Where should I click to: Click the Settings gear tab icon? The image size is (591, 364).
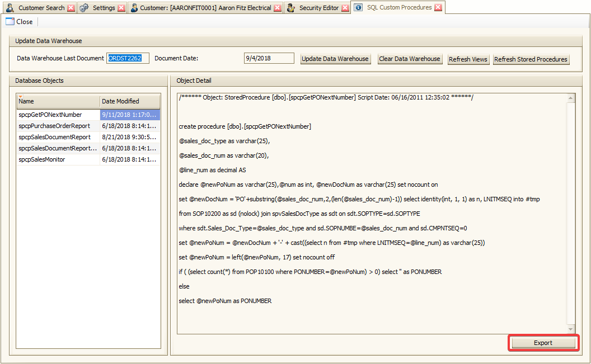pyautogui.click(x=84, y=8)
